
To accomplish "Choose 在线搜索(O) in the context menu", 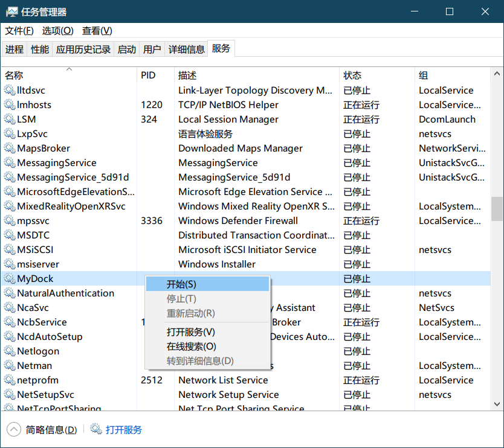I will 207,346.
